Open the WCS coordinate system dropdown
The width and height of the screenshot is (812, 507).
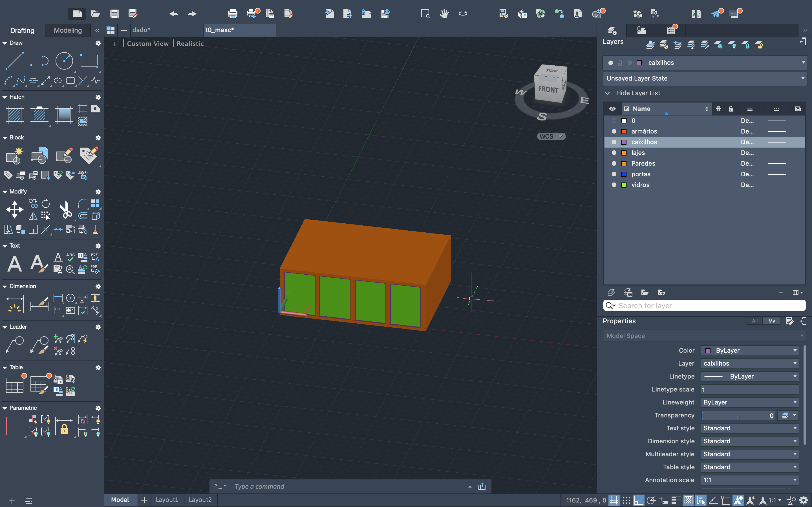[551, 137]
